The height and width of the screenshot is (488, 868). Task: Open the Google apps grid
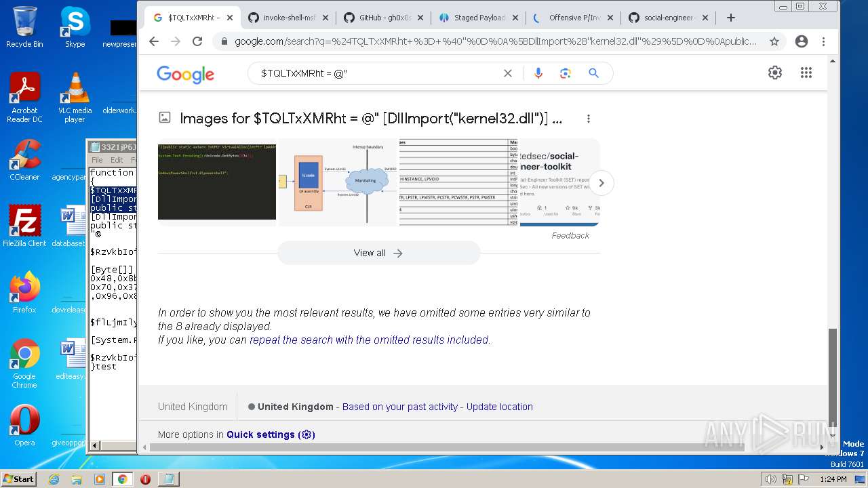pos(806,73)
